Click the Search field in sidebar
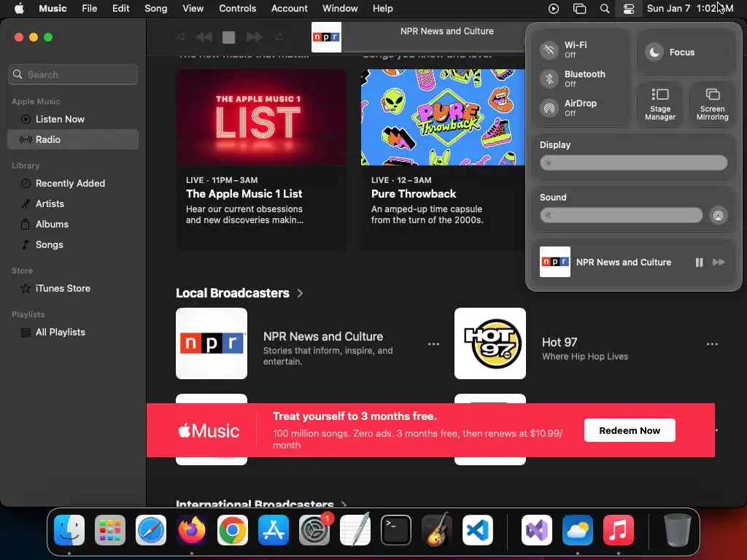Image resolution: width=747 pixels, height=560 pixels. coord(73,74)
